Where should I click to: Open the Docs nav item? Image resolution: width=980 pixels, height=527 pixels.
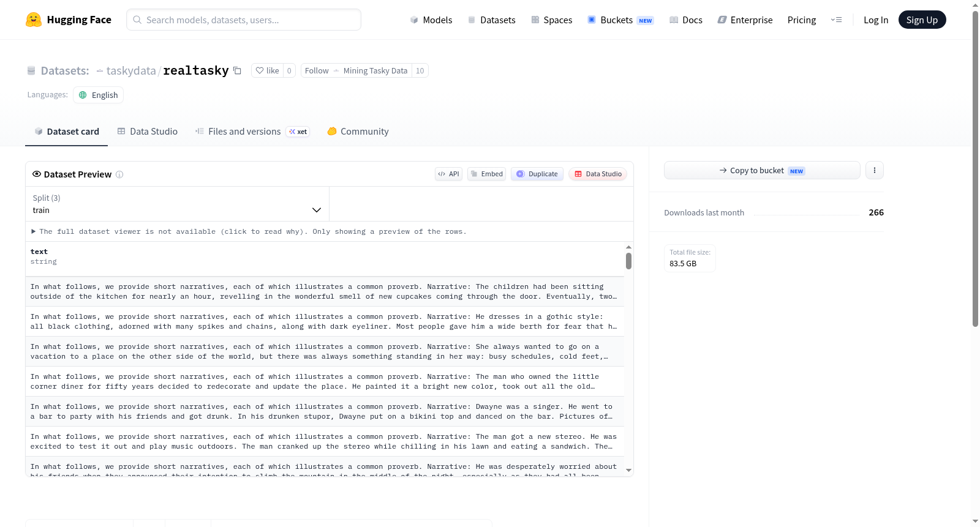pos(685,20)
